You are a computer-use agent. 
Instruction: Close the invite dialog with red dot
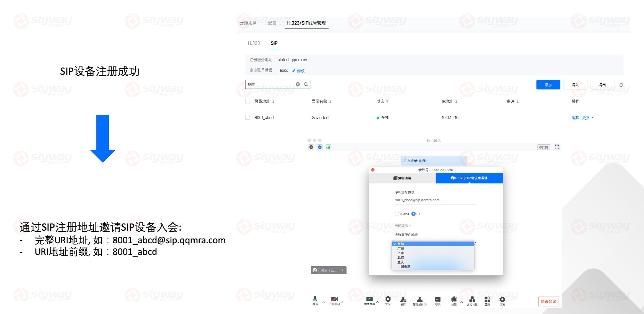pyautogui.click(x=373, y=170)
